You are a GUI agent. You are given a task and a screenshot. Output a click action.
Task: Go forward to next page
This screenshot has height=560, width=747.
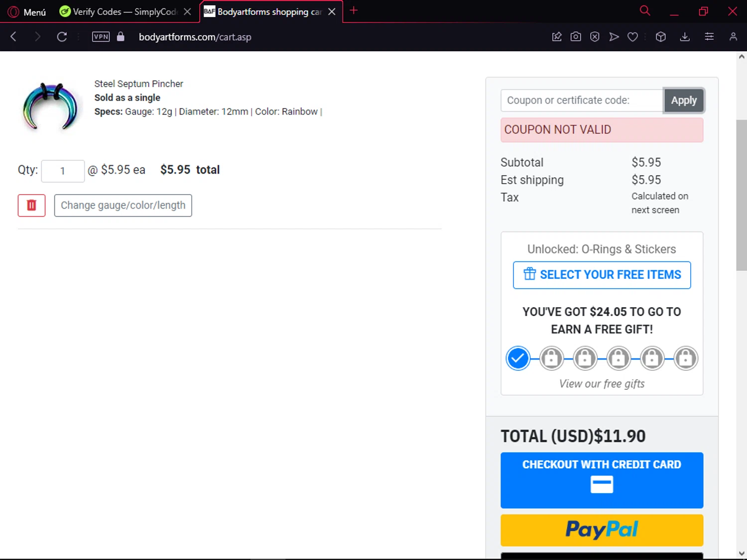click(x=37, y=36)
